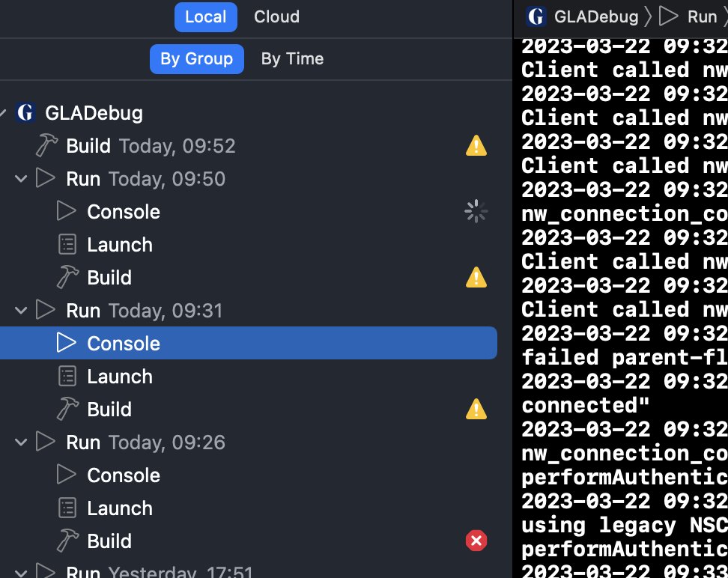Click the GLADebug app icon in the sidebar
The width and height of the screenshot is (728, 578).
coord(25,113)
